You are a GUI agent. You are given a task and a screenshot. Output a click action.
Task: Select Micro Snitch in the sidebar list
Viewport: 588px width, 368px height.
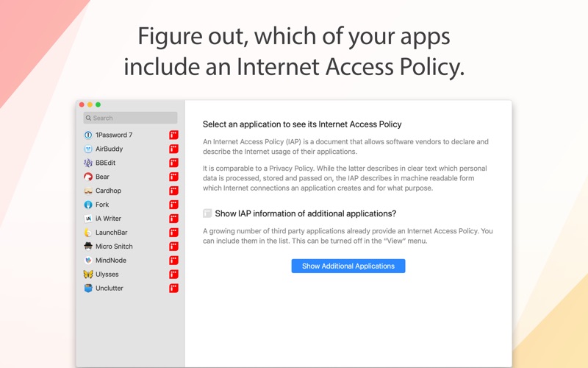[131, 247]
